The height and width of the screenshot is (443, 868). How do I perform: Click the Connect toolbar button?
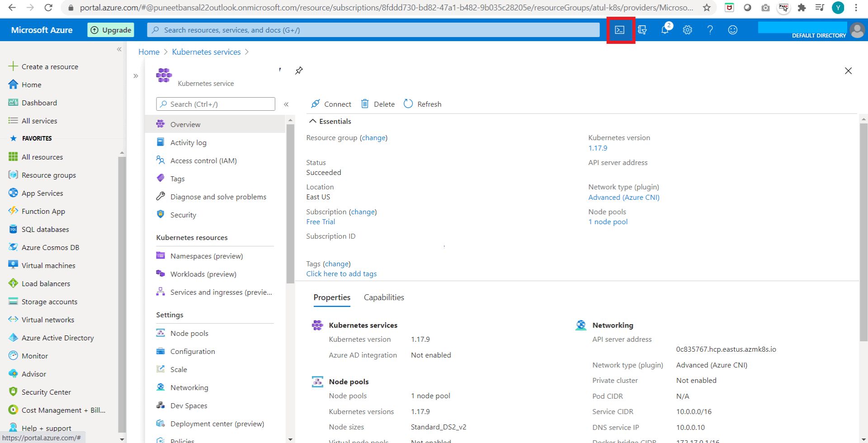(331, 104)
